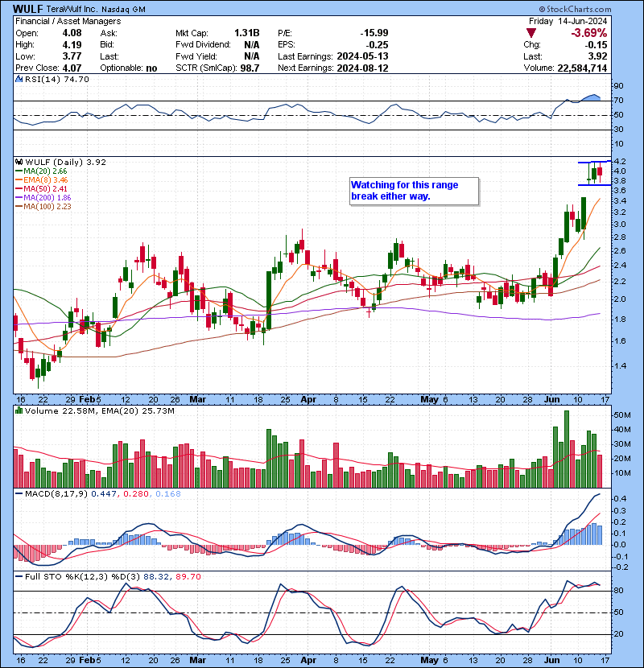Click the Open value 4.08
The image size is (644, 668).
point(72,33)
